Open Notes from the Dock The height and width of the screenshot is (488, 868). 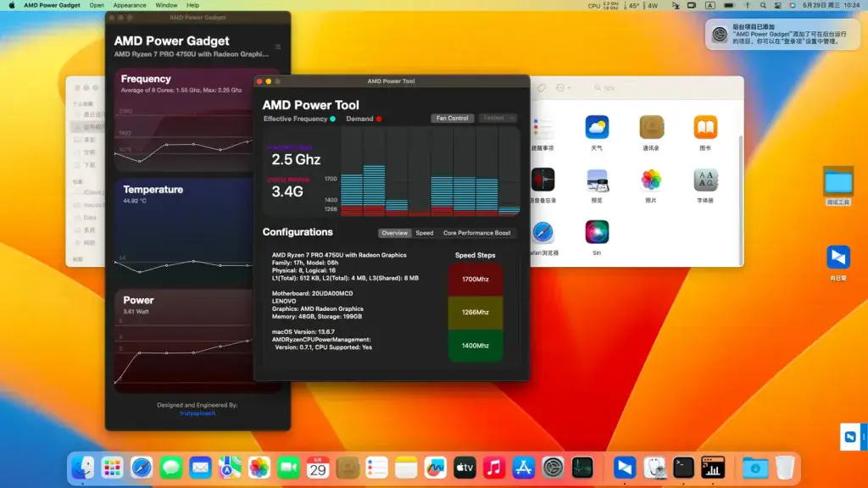[x=406, y=468]
